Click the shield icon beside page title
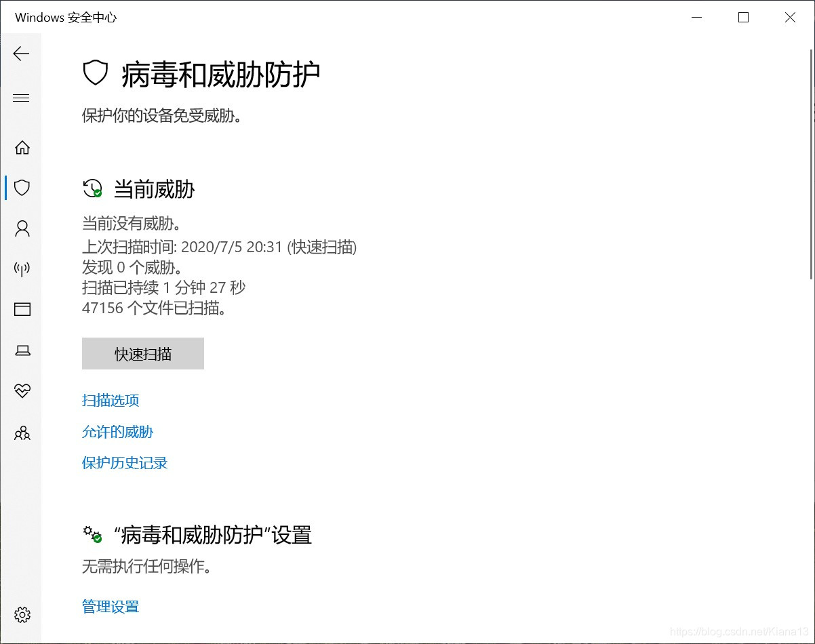Image resolution: width=815 pixels, height=644 pixels. click(96, 73)
